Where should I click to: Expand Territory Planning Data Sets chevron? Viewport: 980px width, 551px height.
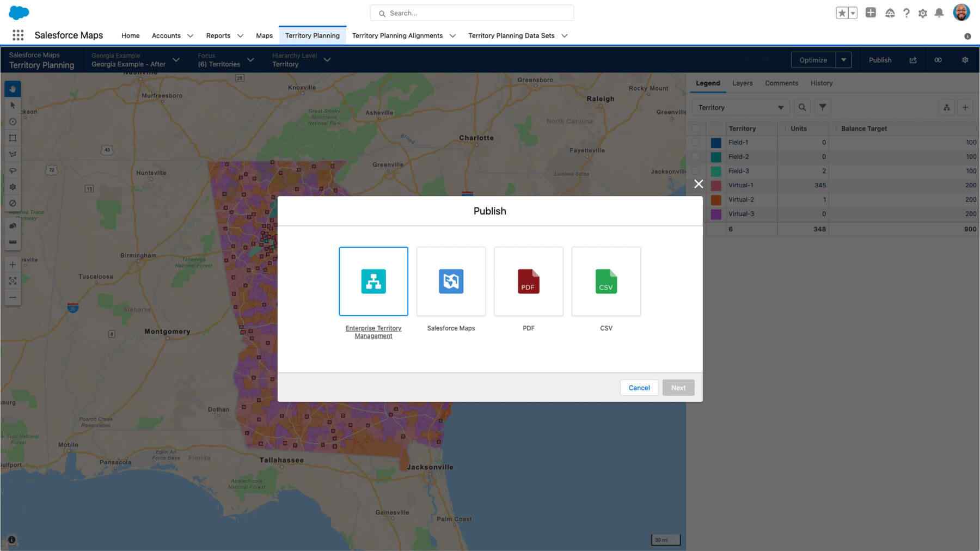(x=565, y=36)
